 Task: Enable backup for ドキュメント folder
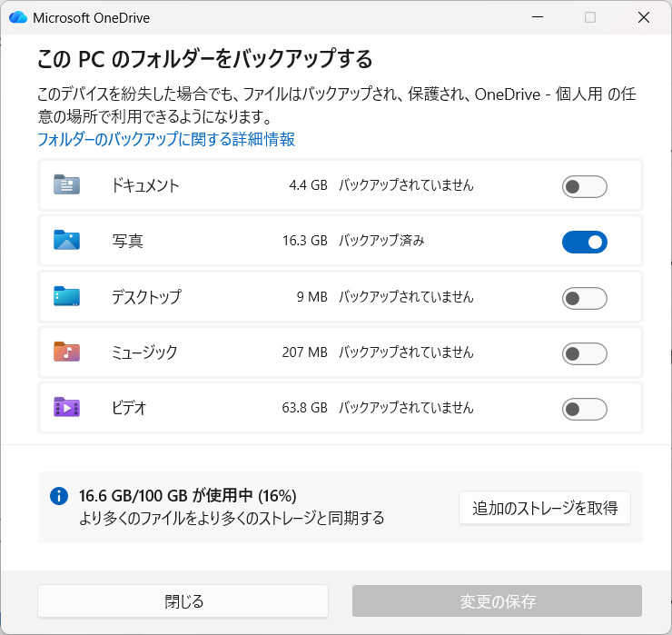tap(584, 186)
